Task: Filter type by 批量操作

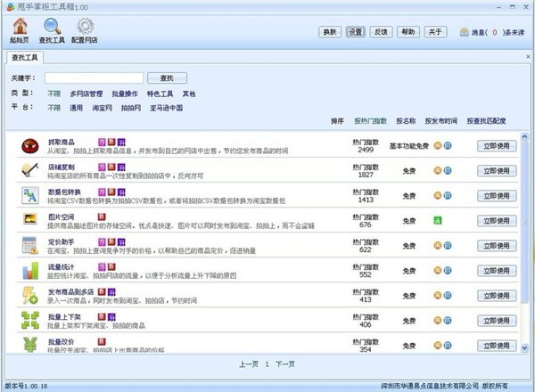Action: [125, 94]
